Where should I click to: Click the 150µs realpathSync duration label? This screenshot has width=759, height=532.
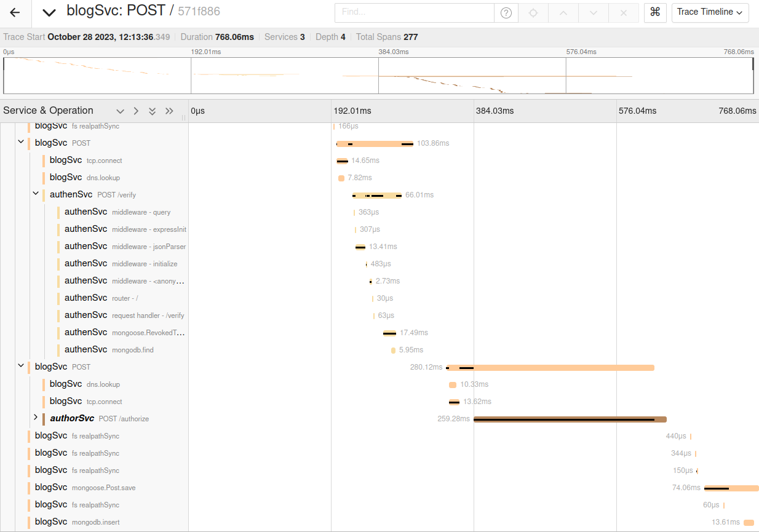tap(683, 470)
